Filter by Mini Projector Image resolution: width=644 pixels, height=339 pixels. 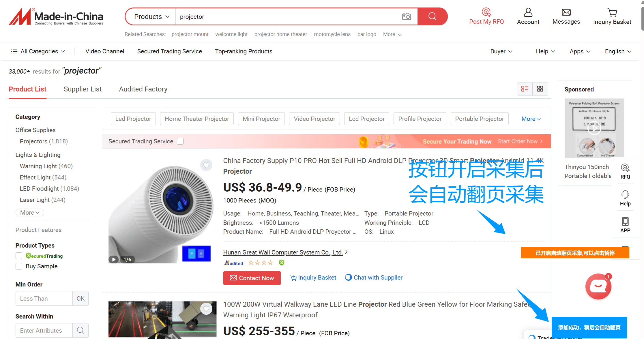[x=261, y=119]
